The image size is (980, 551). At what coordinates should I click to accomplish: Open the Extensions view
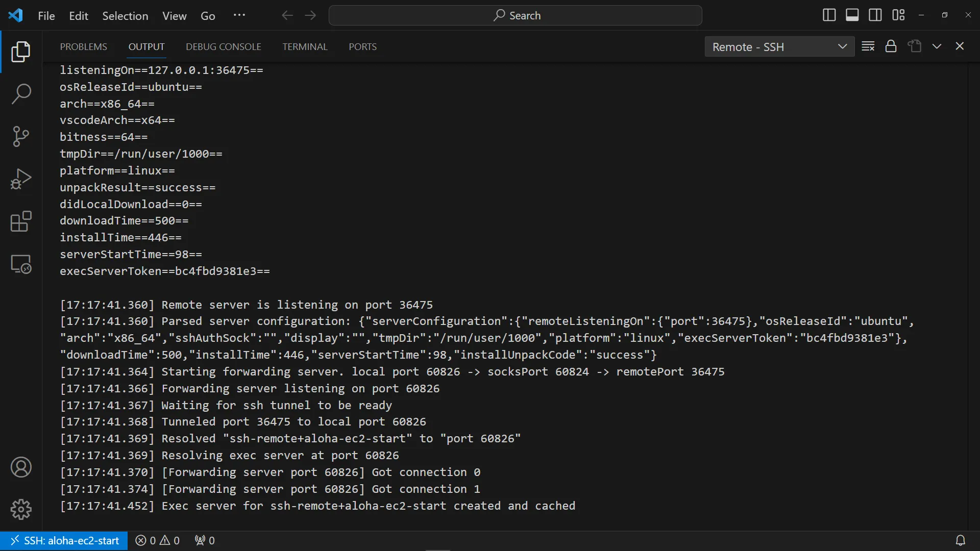tap(21, 221)
